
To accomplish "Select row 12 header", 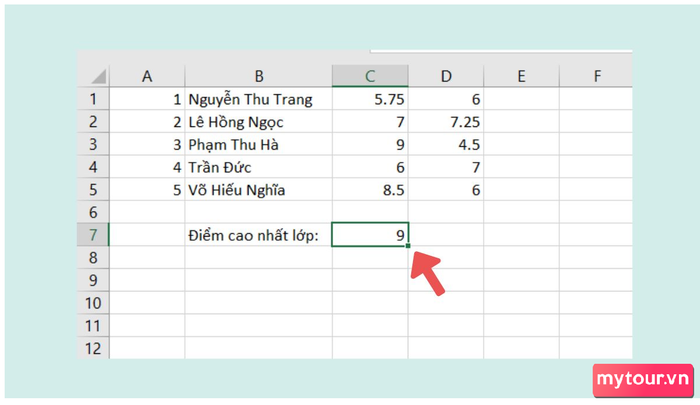I will [93, 348].
